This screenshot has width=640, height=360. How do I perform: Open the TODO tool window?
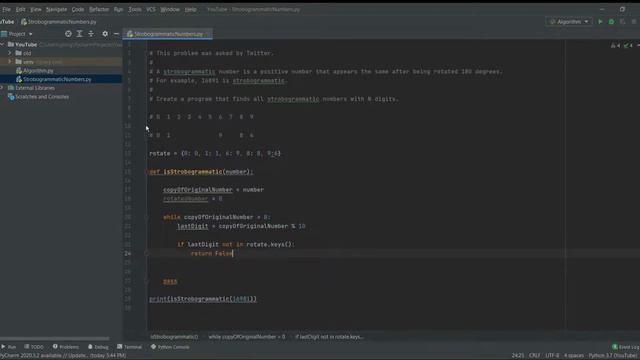tap(34, 347)
